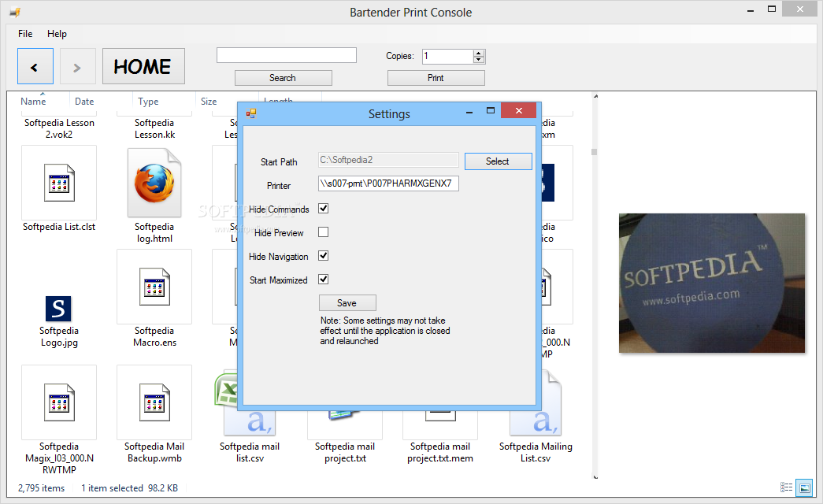Open the File menu

tap(25, 34)
